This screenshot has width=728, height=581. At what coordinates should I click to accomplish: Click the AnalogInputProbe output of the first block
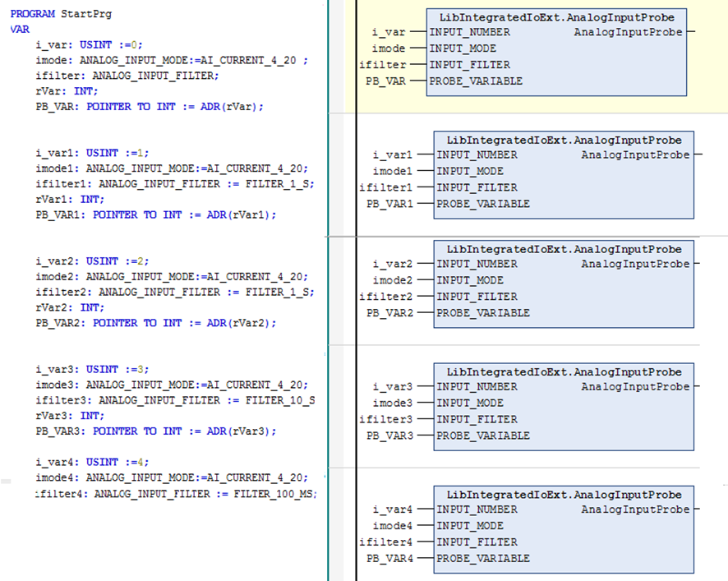[x=628, y=32]
